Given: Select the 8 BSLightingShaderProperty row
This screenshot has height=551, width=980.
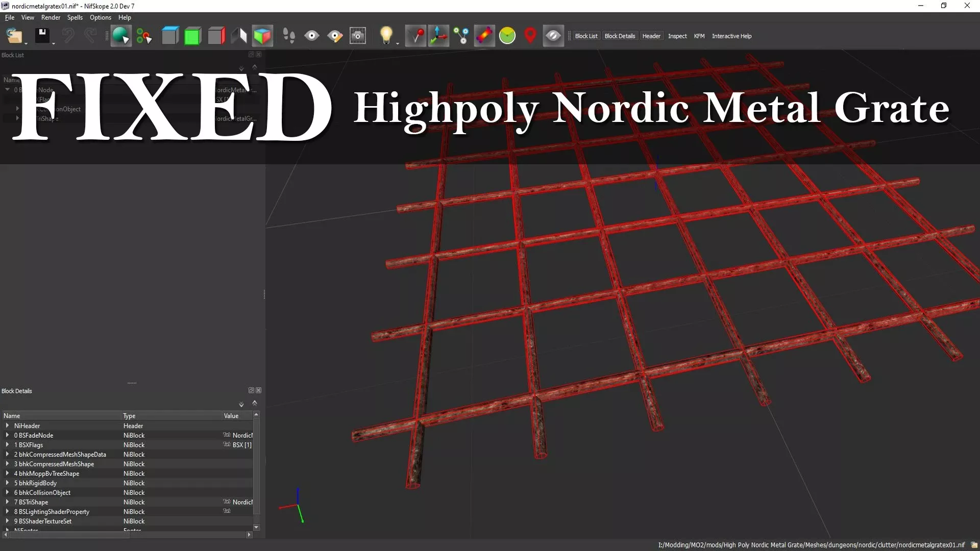Looking at the screenshot, I should [128, 512].
